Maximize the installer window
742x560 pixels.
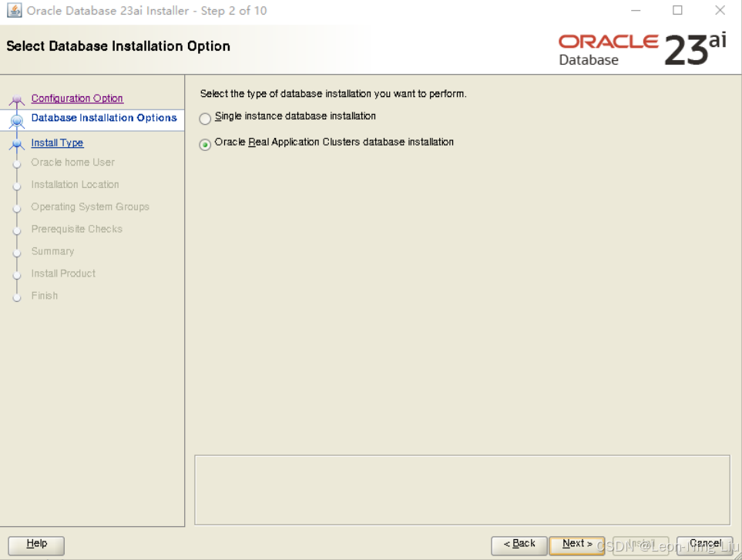click(x=677, y=11)
